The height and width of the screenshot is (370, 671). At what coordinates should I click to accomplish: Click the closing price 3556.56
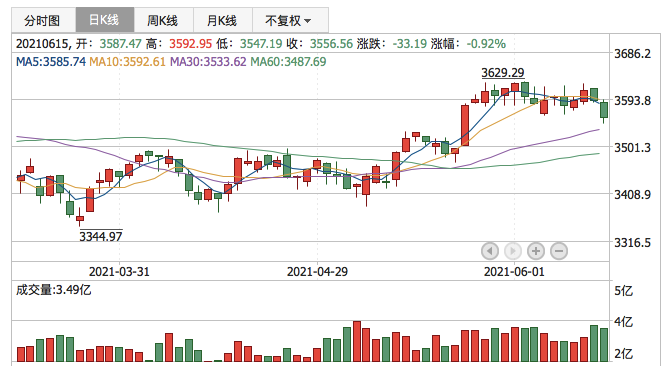pos(331,44)
